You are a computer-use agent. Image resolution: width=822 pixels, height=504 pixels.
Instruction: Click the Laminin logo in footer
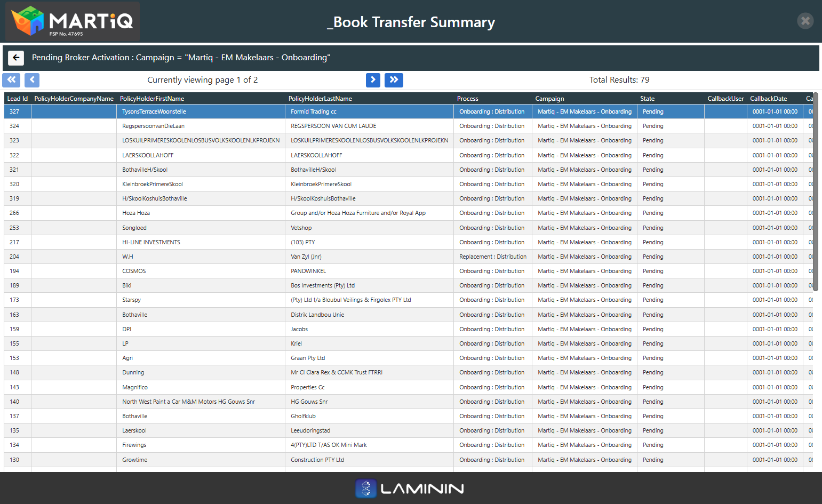pos(410,489)
